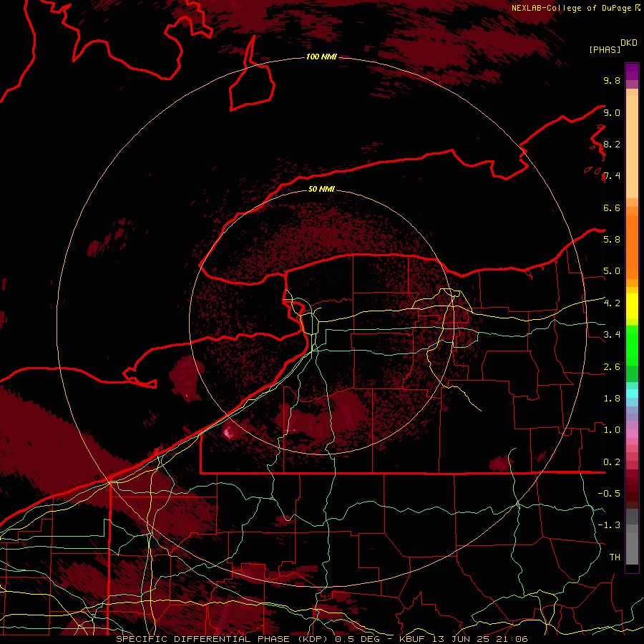This screenshot has width=644, height=644.
Task: Click the 7.4 scale value
Action: pyautogui.click(x=612, y=176)
